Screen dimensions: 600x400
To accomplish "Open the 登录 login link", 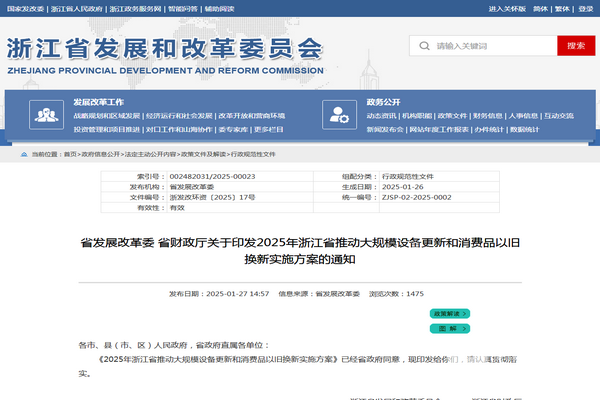I will [585, 8].
